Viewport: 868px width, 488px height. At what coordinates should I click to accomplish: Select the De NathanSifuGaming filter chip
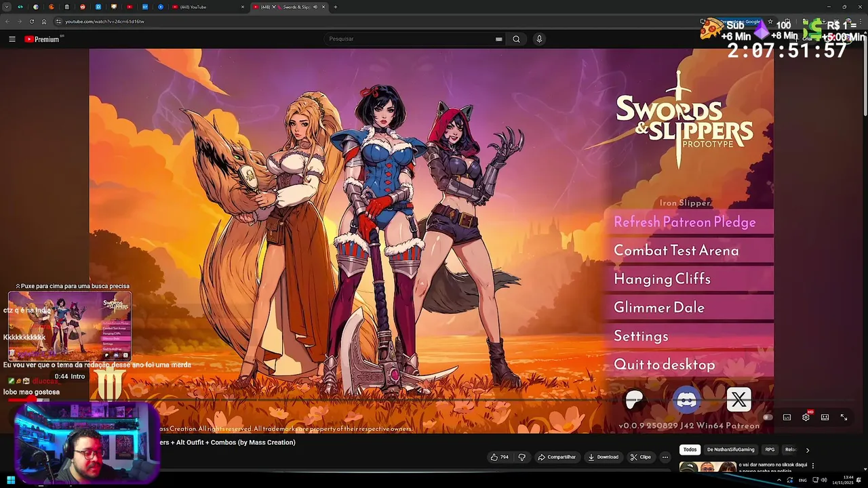click(x=730, y=449)
